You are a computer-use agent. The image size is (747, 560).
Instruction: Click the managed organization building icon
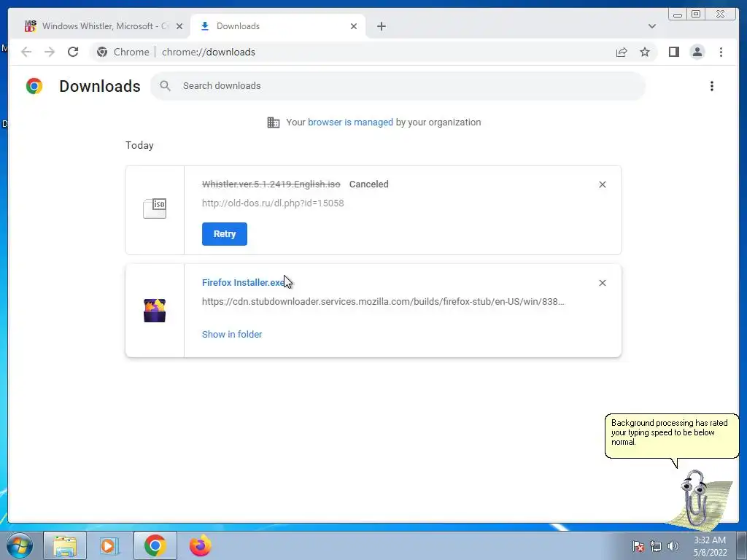tap(274, 122)
